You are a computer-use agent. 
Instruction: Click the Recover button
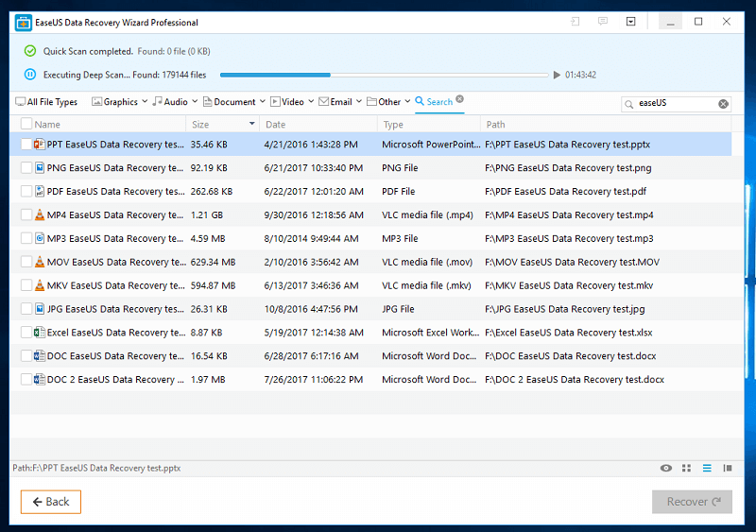tap(692, 502)
